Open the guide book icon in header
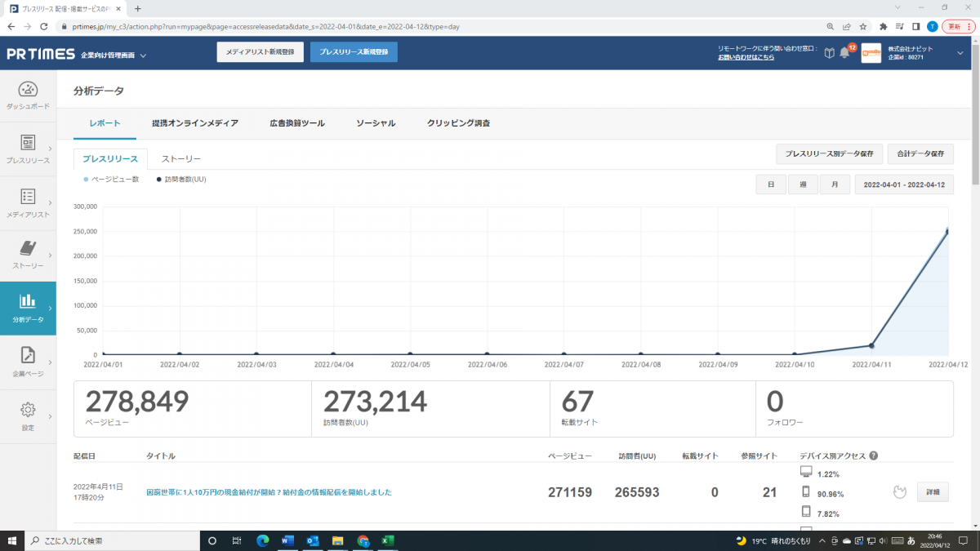The image size is (980, 551). pos(829,53)
